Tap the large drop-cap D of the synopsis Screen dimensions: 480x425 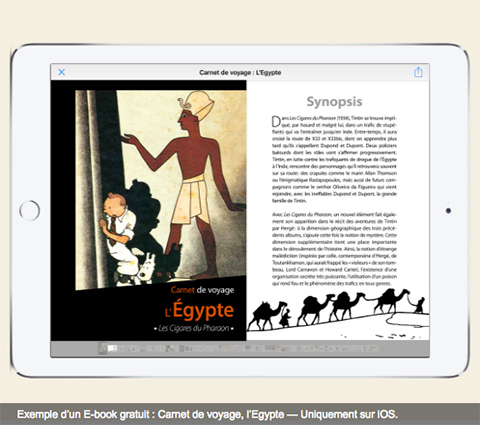click(x=276, y=121)
